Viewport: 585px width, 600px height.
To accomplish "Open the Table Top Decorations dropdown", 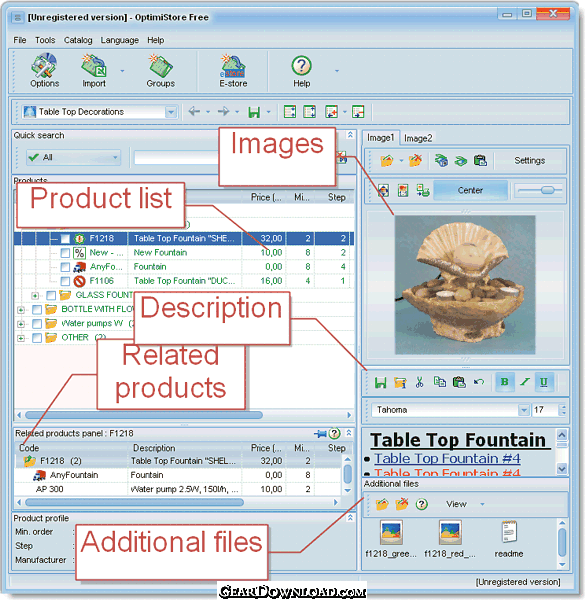I will [x=171, y=112].
